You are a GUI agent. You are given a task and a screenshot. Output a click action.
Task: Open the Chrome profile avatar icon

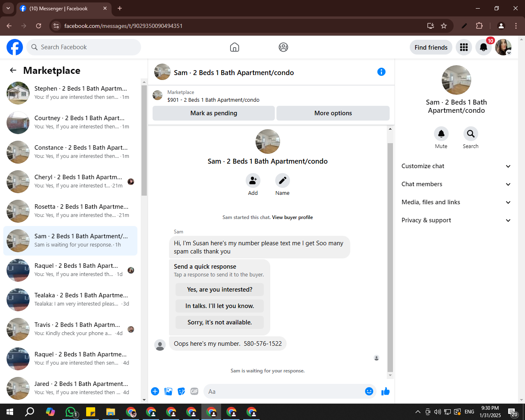coord(501,26)
